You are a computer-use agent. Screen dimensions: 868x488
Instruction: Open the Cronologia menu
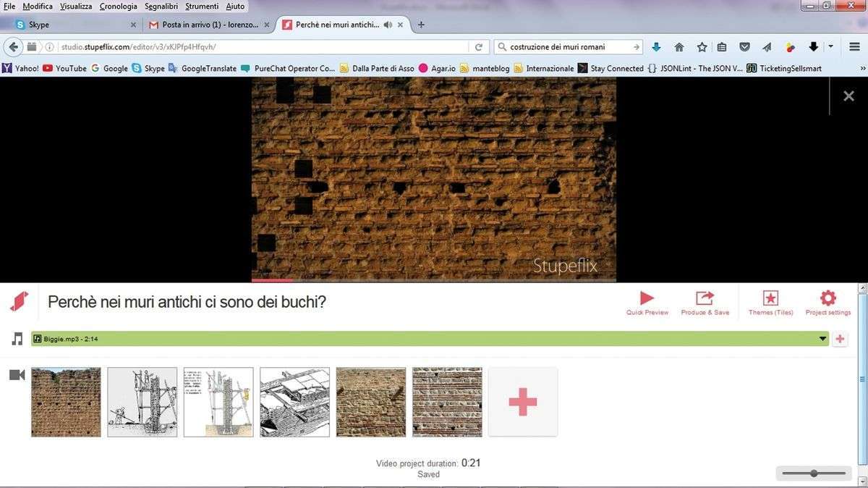pyautogui.click(x=118, y=6)
